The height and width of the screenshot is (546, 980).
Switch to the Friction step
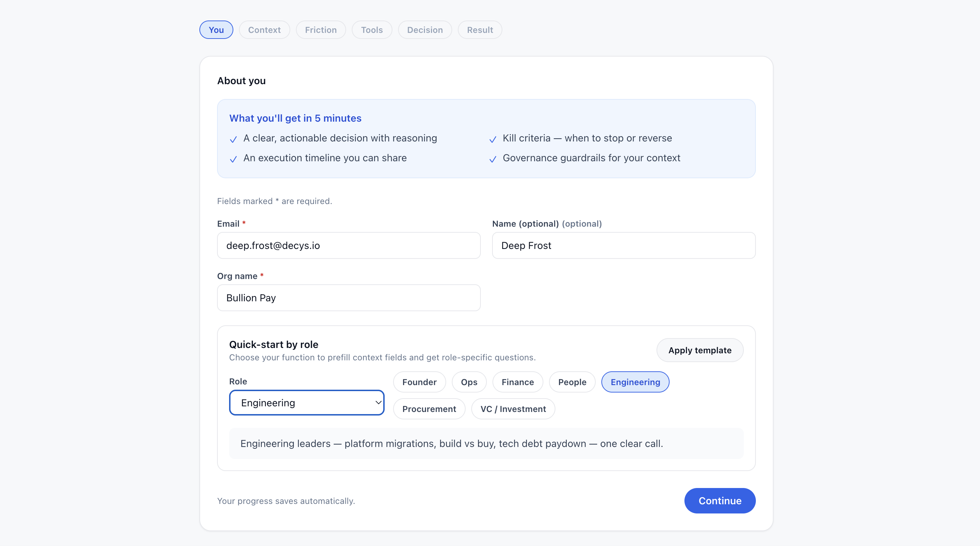tap(321, 30)
